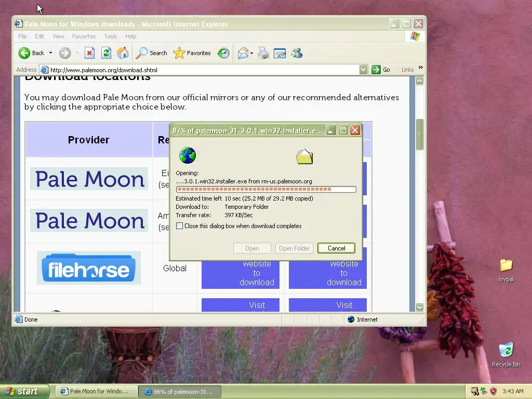
Task: Click the Open Folder button
Action: (x=294, y=248)
